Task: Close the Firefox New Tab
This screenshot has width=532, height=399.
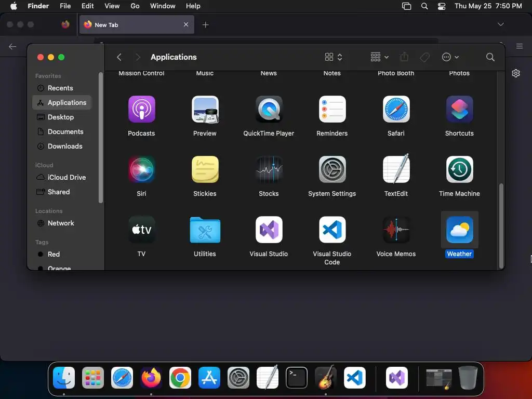Action: (186, 24)
